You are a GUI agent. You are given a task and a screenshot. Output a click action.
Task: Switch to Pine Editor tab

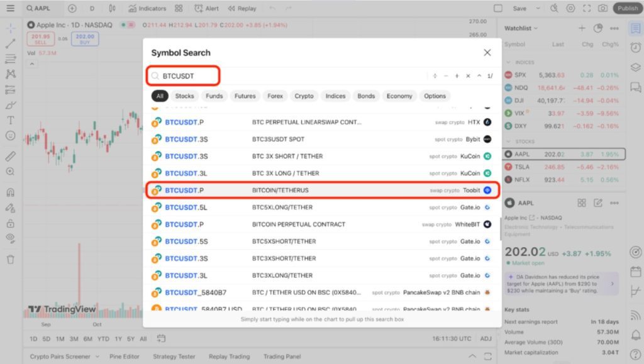(125, 356)
